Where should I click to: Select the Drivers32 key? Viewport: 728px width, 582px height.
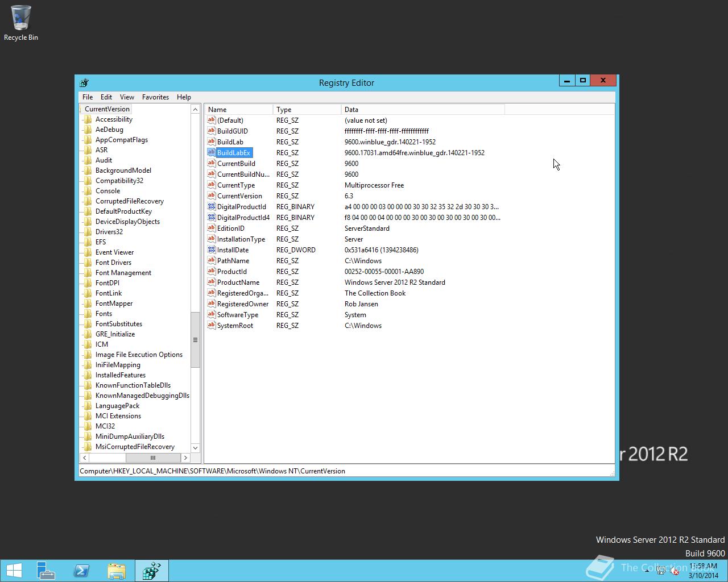[109, 232]
